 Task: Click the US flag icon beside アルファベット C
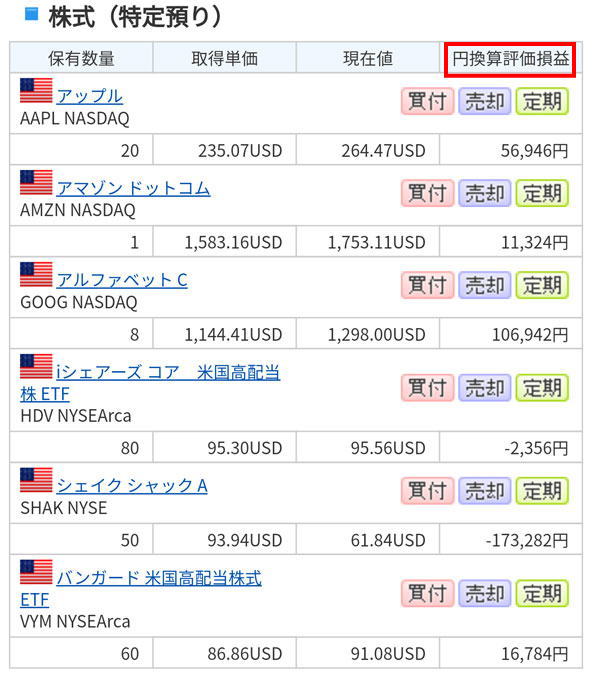click(x=36, y=275)
